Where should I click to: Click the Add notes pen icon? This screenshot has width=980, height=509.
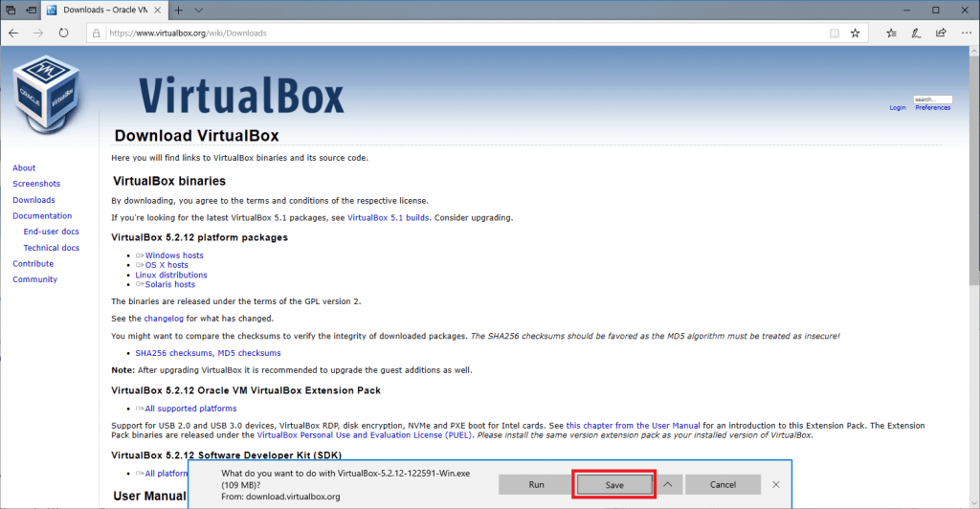(x=916, y=33)
